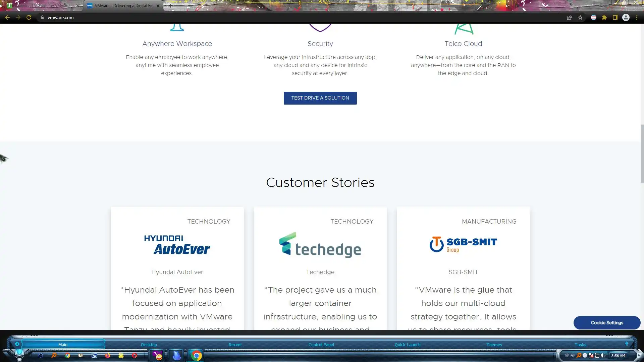Open Firefox from the quick launch bar
Image resolution: width=644 pixels, height=362 pixels.
[108, 356]
